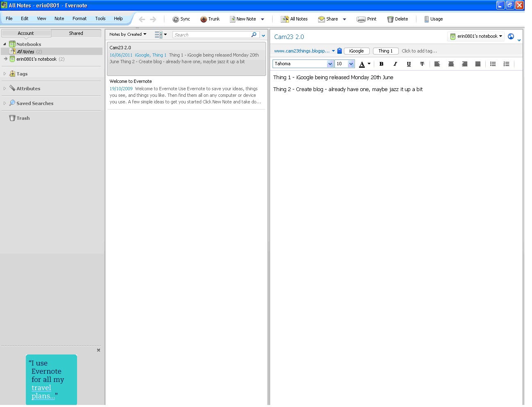Viewport: 532px width, 407px height.
Task: Align text right
Action: (464, 64)
